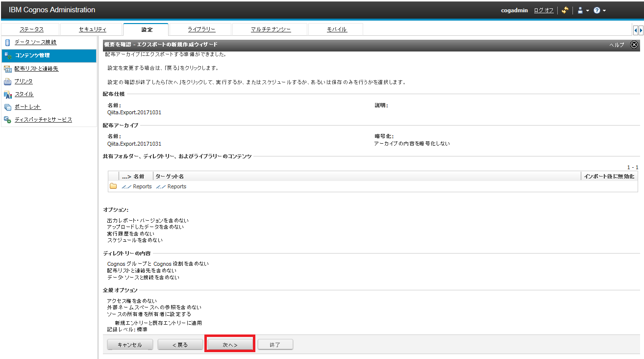Click the ログオフ log off link
This screenshot has height=359, width=644.
coord(544,10)
